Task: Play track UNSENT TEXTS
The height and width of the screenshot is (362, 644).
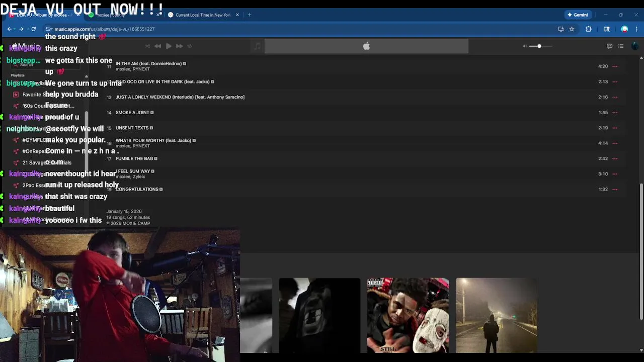Action: [132, 128]
